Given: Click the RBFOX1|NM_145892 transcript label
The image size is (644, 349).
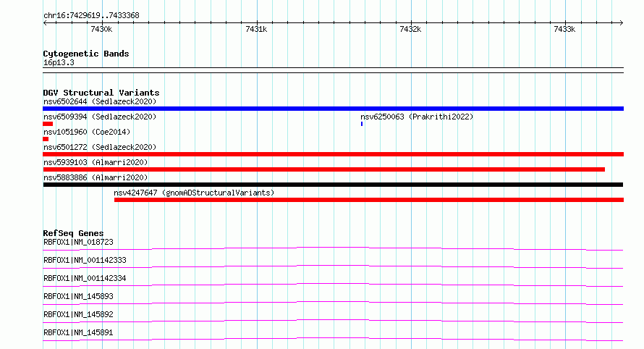Looking at the screenshot, I should click(78, 314).
